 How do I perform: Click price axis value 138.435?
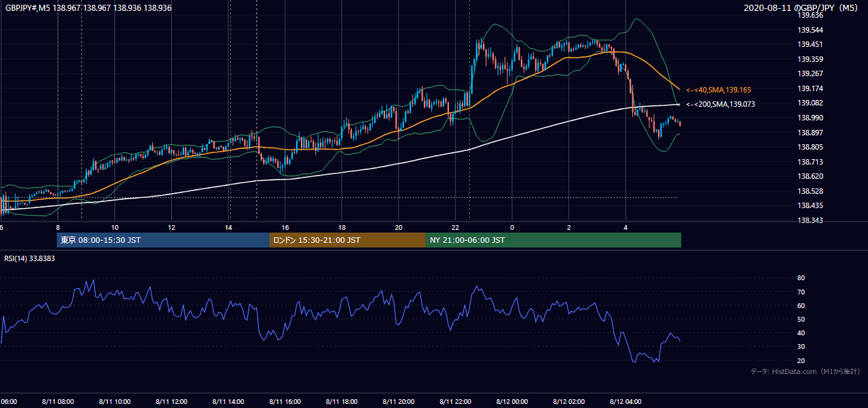[810, 205]
